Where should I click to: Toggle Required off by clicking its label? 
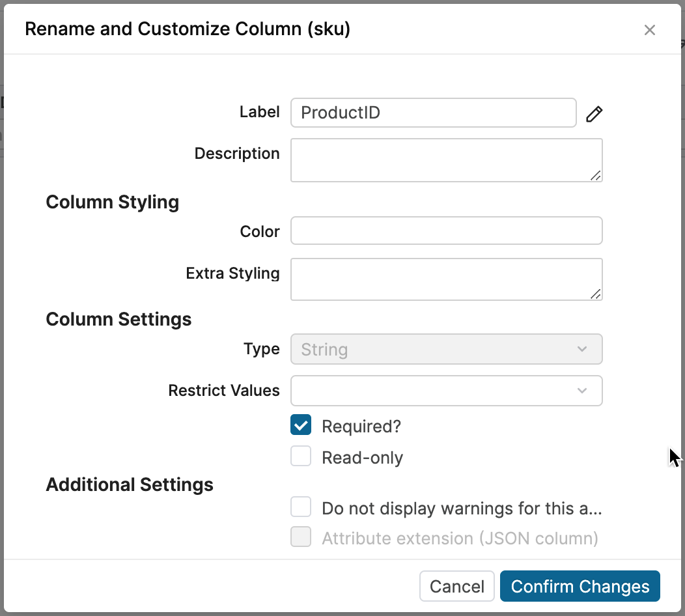pos(361,426)
